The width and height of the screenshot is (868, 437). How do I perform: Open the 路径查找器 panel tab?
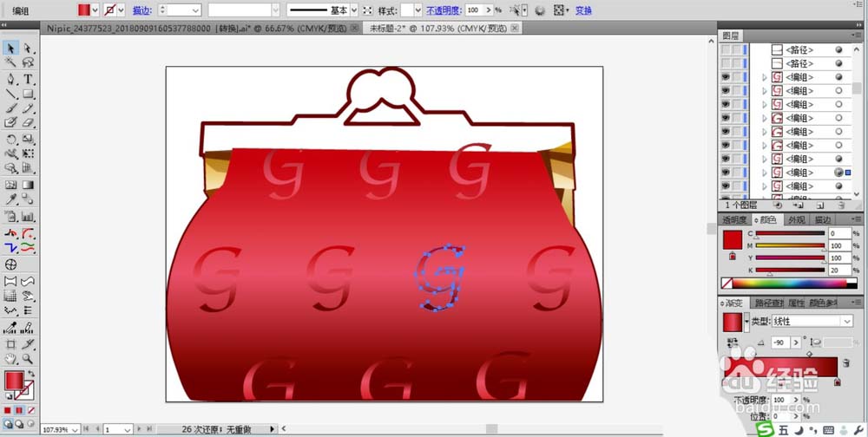point(768,303)
